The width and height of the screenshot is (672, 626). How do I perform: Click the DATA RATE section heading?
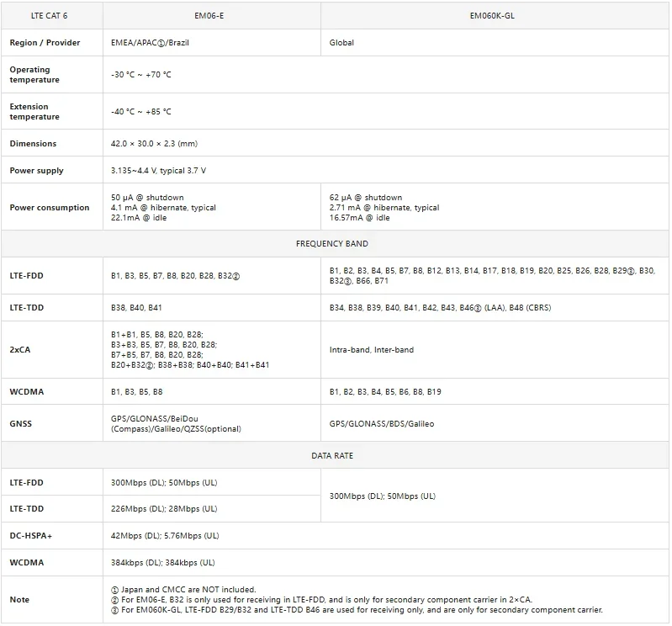tap(332, 456)
